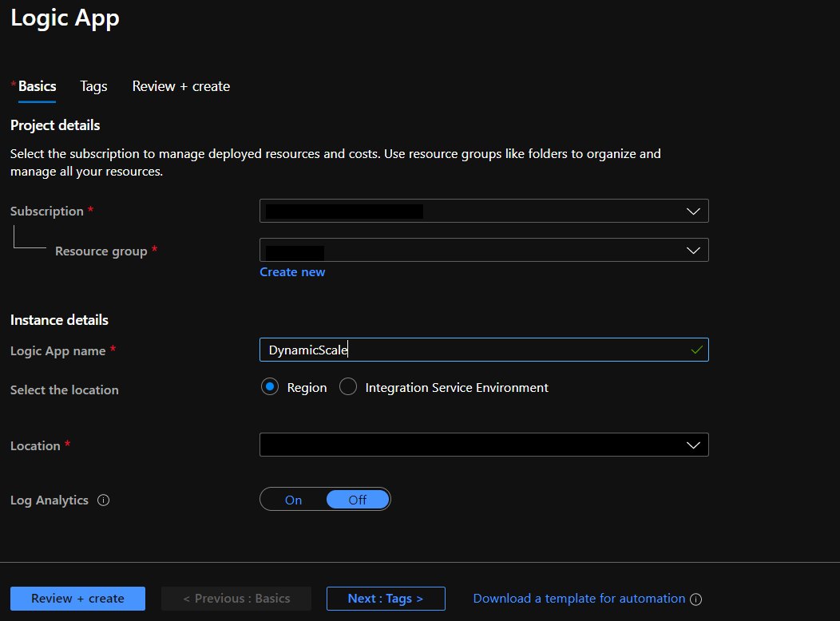Expand the Resource group dropdown
This screenshot has height=621, width=840.
tap(484, 250)
